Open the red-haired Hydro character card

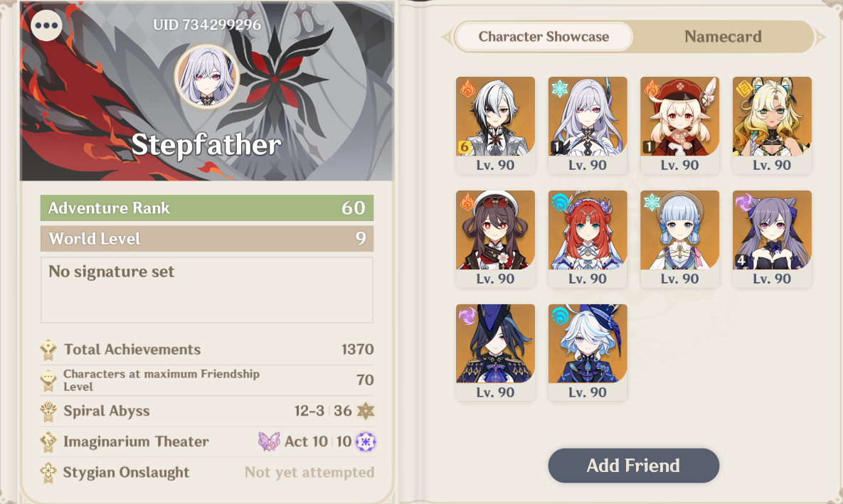click(587, 239)
